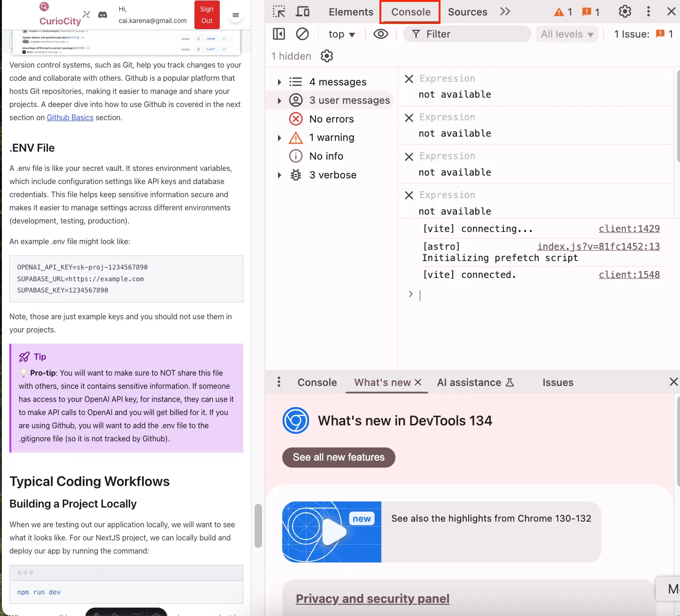Follow the Github Basics link
This screenshot has height=616, width=680.
70,118
